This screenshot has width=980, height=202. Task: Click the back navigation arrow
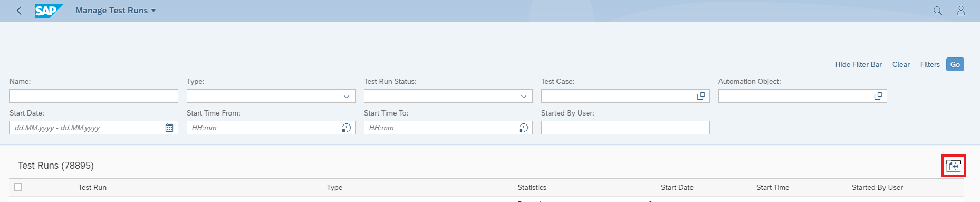(x=20, y=11)
